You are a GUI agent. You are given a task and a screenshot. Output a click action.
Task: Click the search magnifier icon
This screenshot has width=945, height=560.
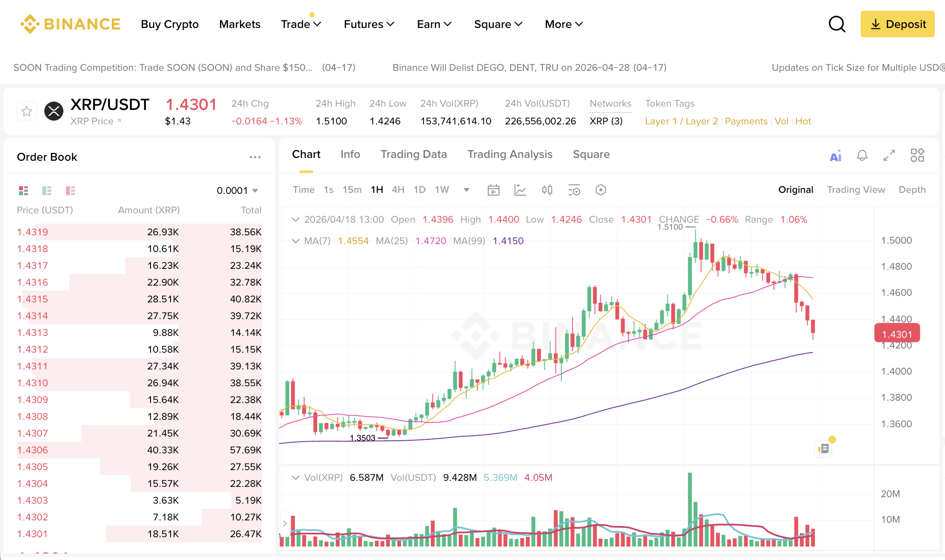point(837,24)
